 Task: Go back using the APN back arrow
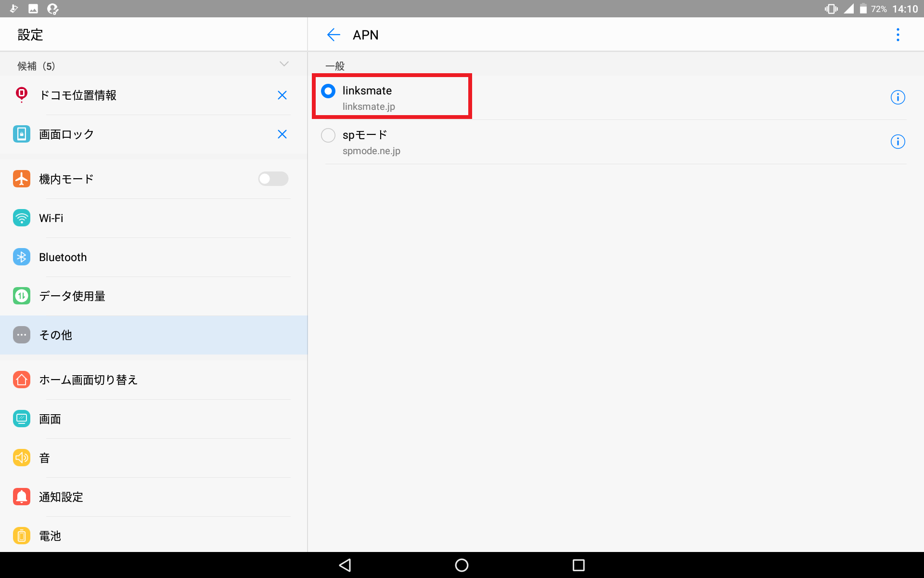coord(334,35)
